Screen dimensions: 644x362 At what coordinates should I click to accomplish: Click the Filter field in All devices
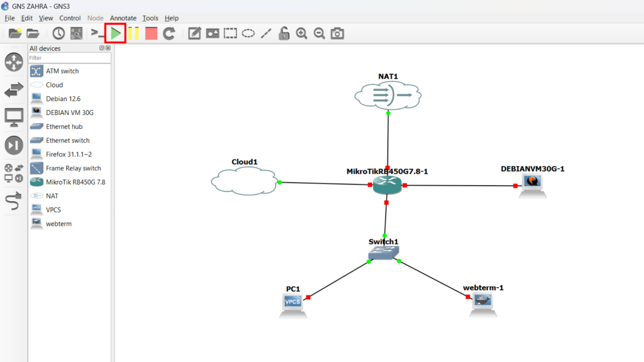[69, 58]
